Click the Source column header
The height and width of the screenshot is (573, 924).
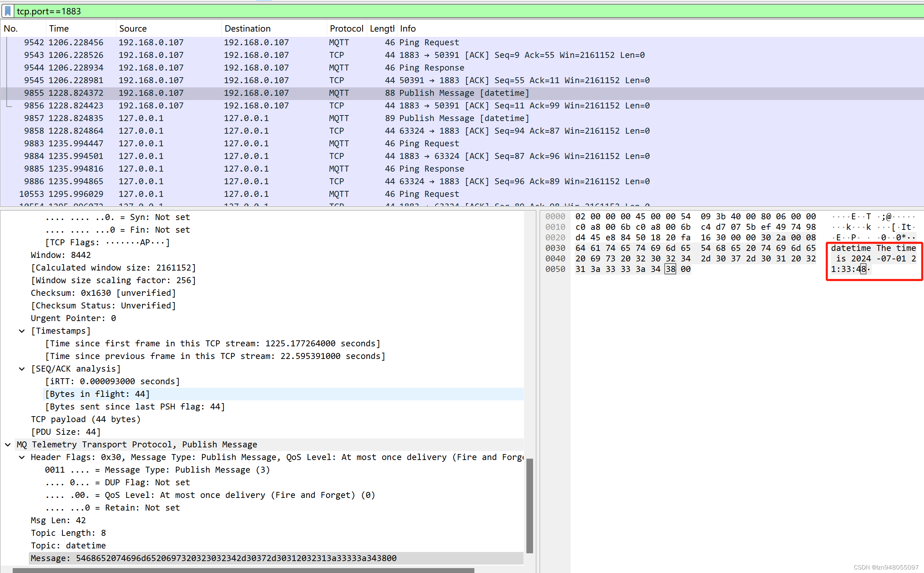point(133,28)
